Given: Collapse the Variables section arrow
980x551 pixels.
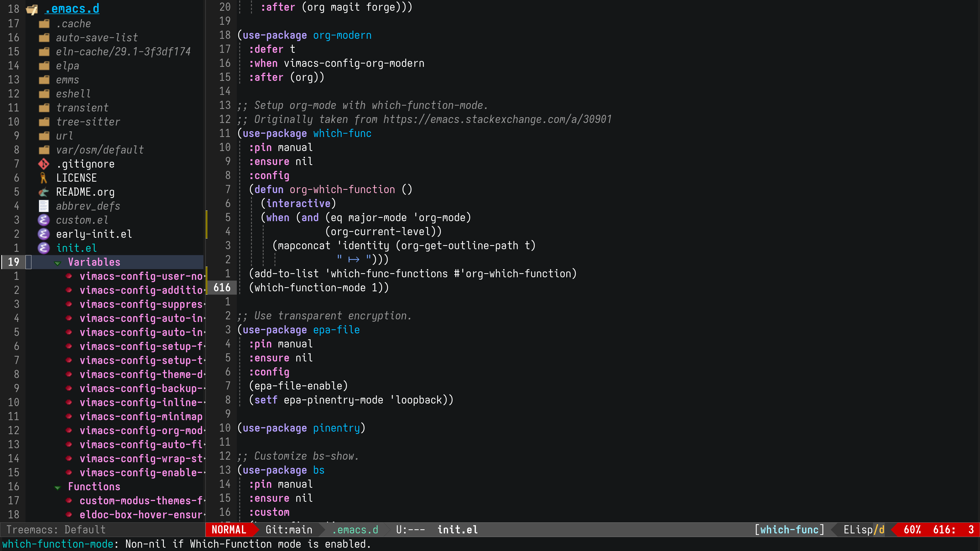Looking at the screenshot, I should click(x=57, y=263).
